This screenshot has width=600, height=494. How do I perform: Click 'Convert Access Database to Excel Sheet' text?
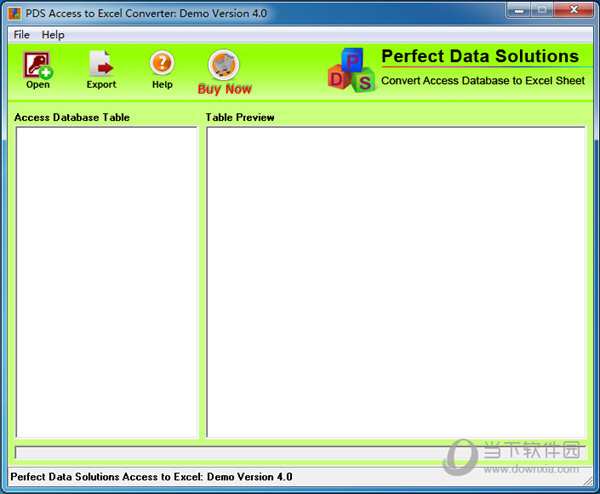coord(483,81)
